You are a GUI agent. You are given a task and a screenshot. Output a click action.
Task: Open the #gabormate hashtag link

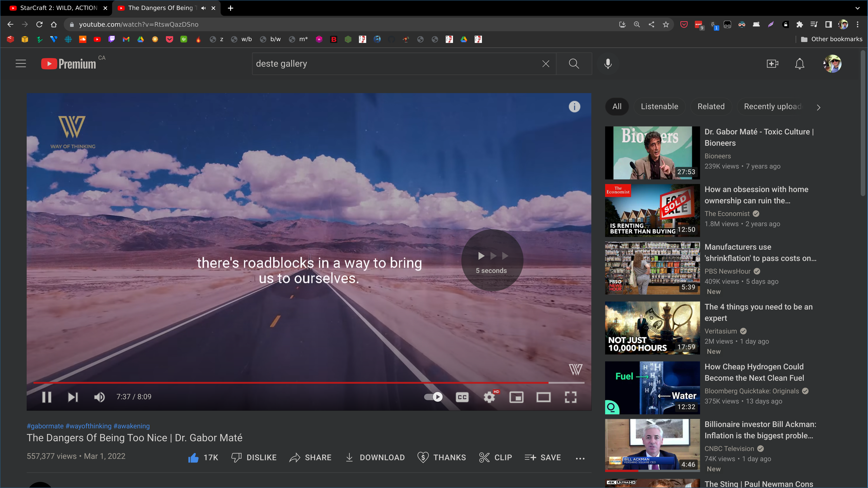tap(45, 426)
